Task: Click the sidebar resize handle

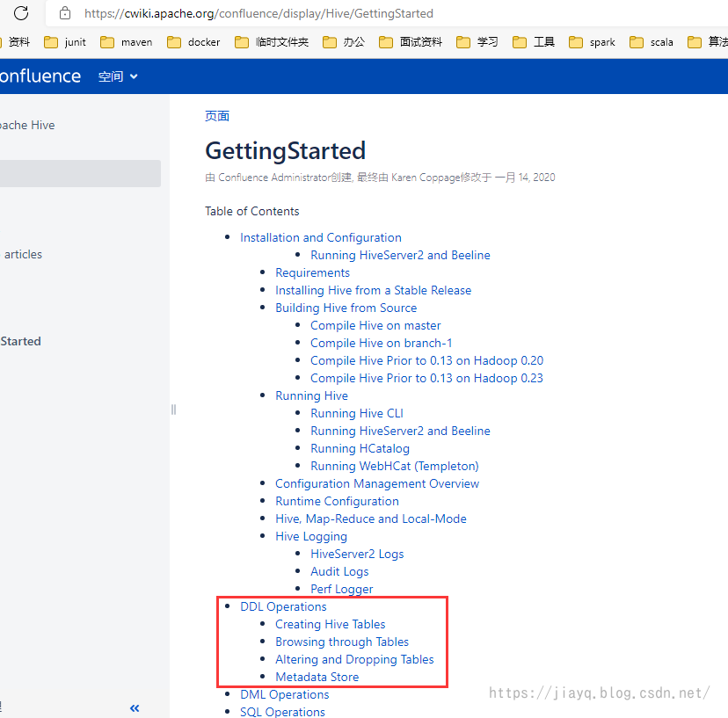Action: pyautogui.click(x=173, y=410)
